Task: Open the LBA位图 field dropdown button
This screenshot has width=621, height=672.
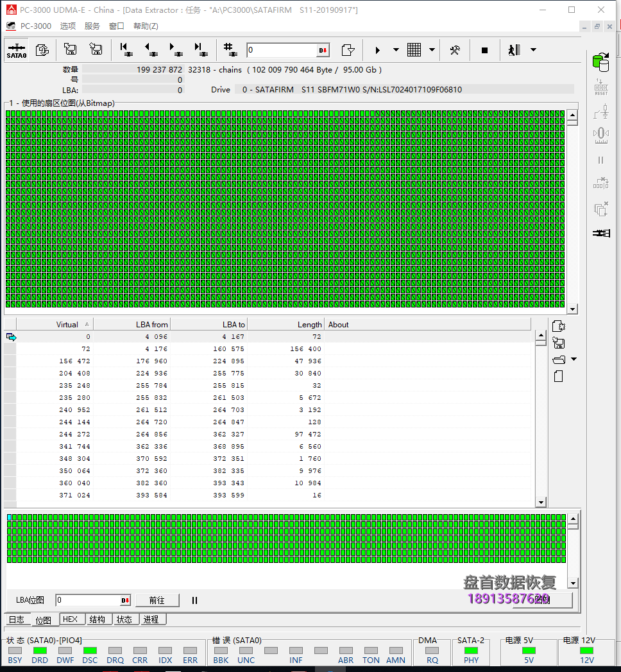Action: point(125,600)
